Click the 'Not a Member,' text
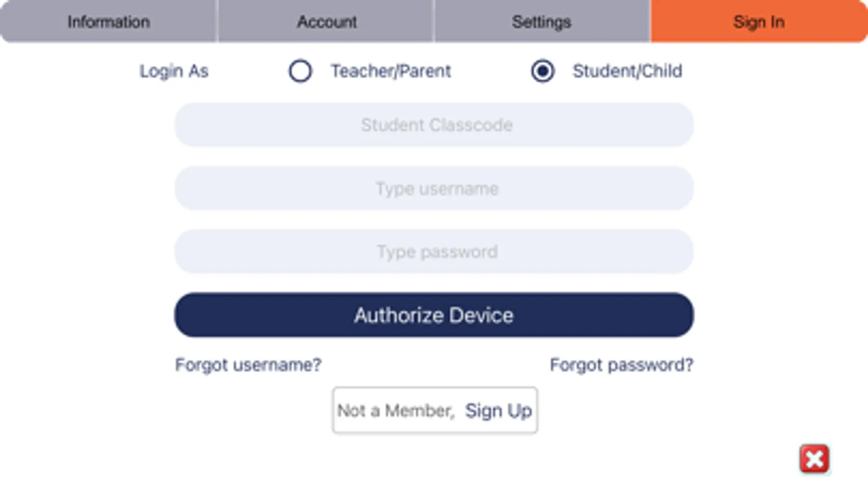This screenshot has width=868, height=489. (396, 411)
